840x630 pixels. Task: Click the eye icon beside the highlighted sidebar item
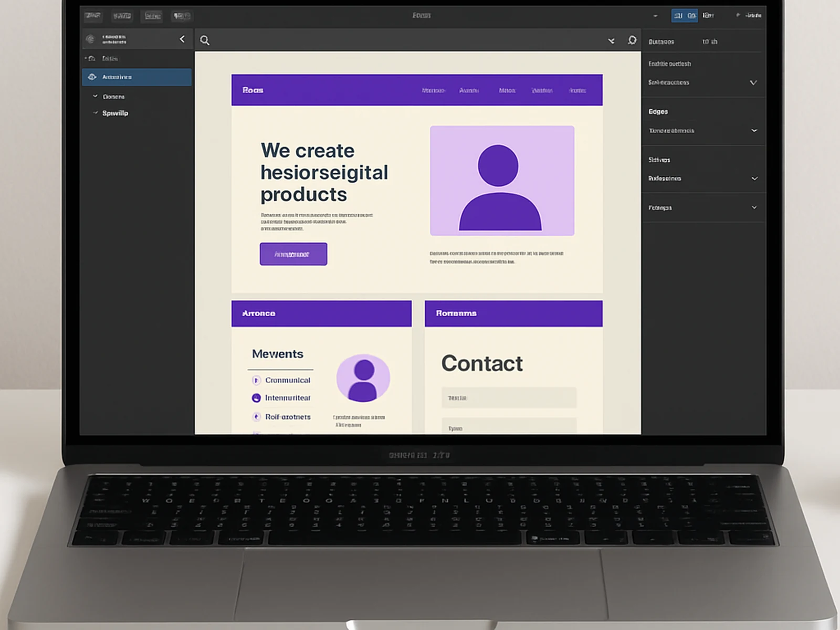92,77
